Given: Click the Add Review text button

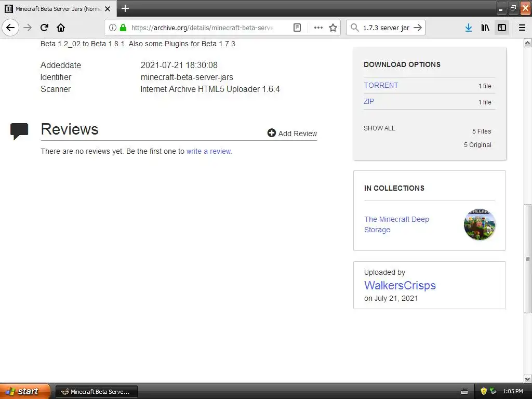Looking at the screenshot, I should pos(298,134).
